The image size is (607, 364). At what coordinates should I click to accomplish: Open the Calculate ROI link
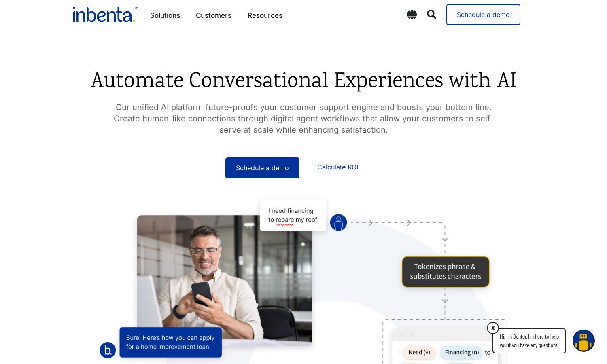tap(337, 167)
